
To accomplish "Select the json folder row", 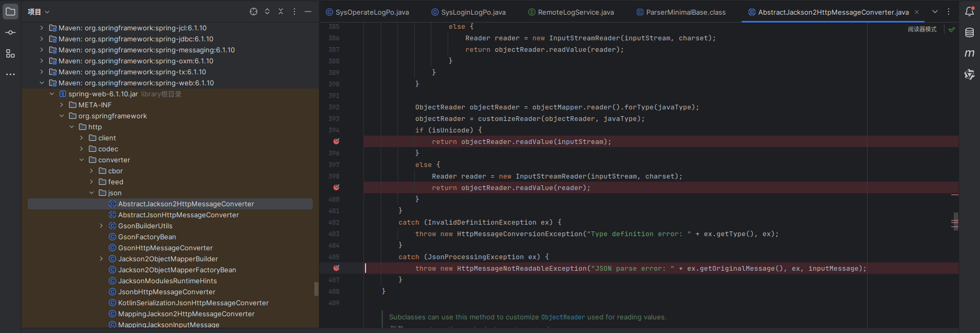I will tap(170, 193).
